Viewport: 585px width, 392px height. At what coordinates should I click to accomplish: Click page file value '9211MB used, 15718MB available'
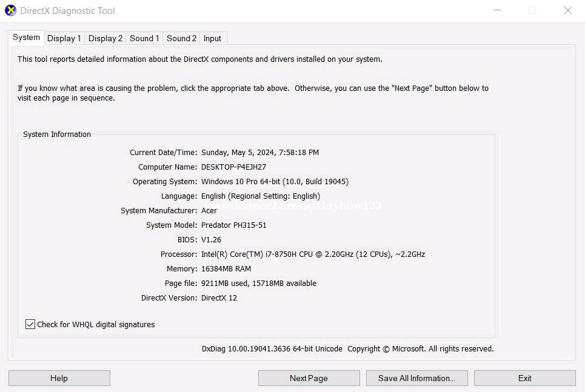tap(258, 284)
